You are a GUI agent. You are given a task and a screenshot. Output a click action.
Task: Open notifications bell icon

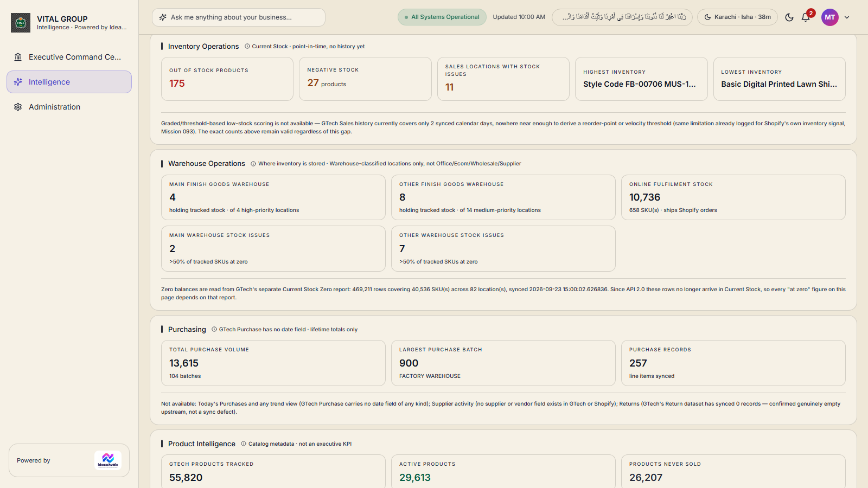pos(806,17)
